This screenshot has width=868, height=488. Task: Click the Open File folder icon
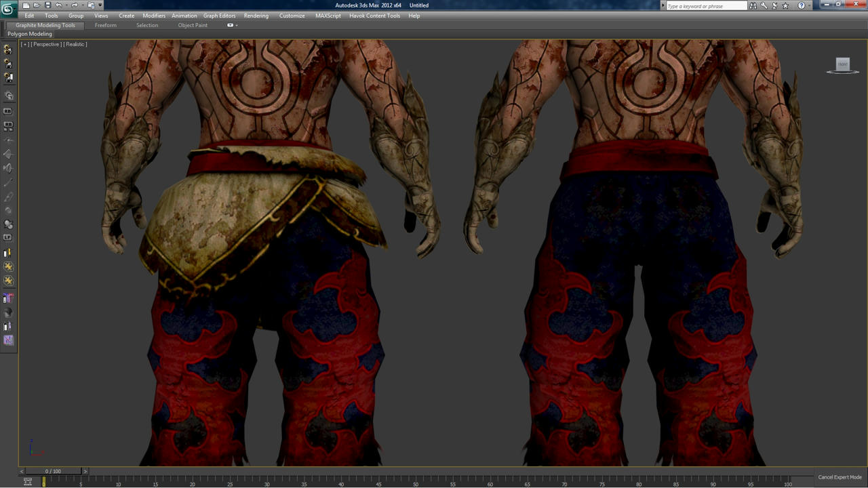(x=37, y=5)
